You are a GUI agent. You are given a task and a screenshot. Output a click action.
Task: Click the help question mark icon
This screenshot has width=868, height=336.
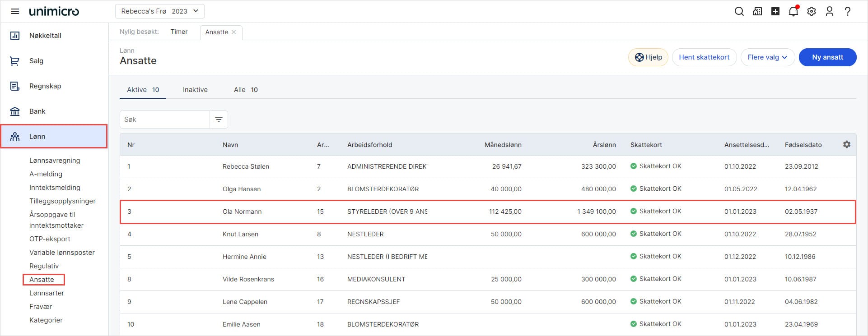[847, 11]
